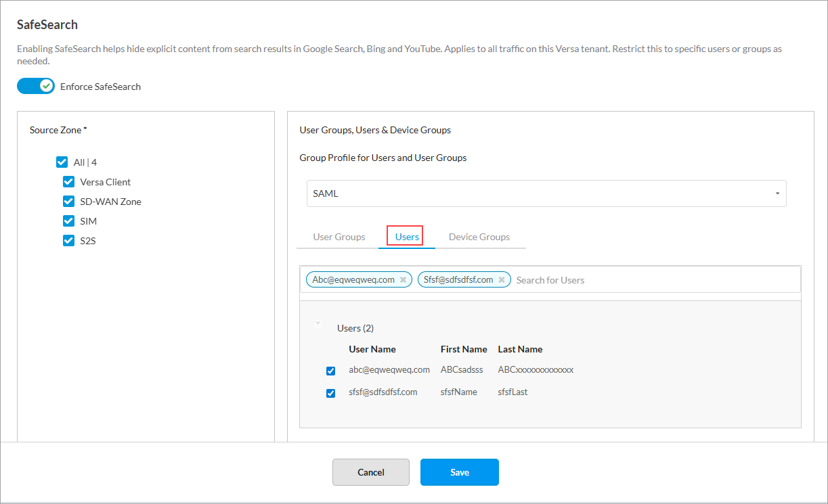Uncheck the All source zones checkbox

click(x=62, y=162)
